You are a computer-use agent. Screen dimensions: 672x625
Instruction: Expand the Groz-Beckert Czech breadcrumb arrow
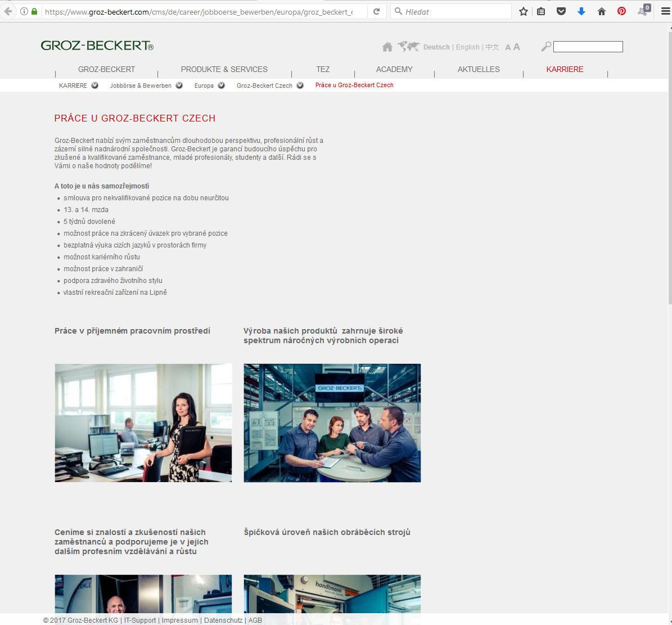300,86
